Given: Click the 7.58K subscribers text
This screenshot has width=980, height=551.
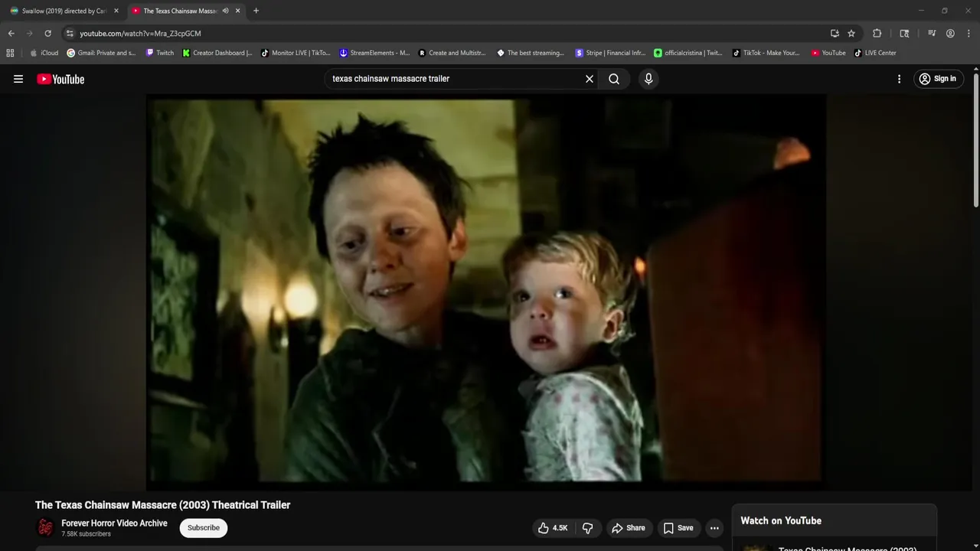Looking at the screenshot, I should point(86,534).
